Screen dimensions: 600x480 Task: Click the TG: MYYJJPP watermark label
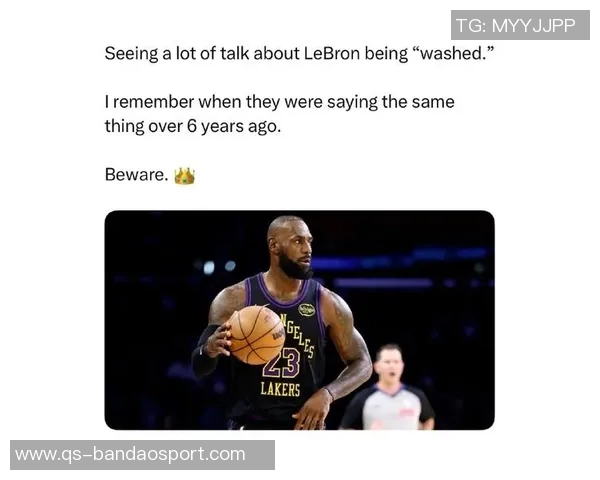520,25
